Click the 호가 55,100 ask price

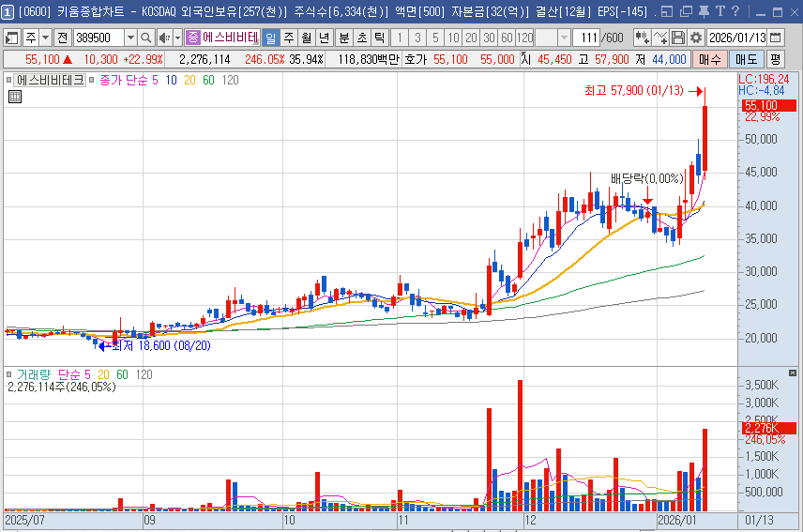pyautogui.click(x=450, y=59)
